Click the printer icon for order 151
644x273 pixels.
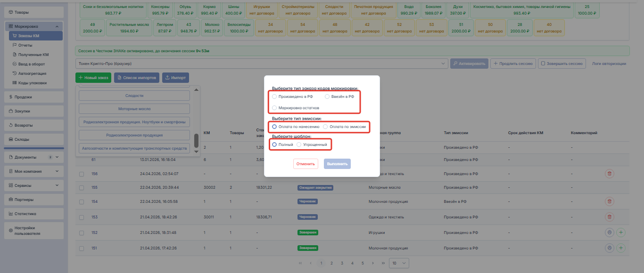click(610, 248)
